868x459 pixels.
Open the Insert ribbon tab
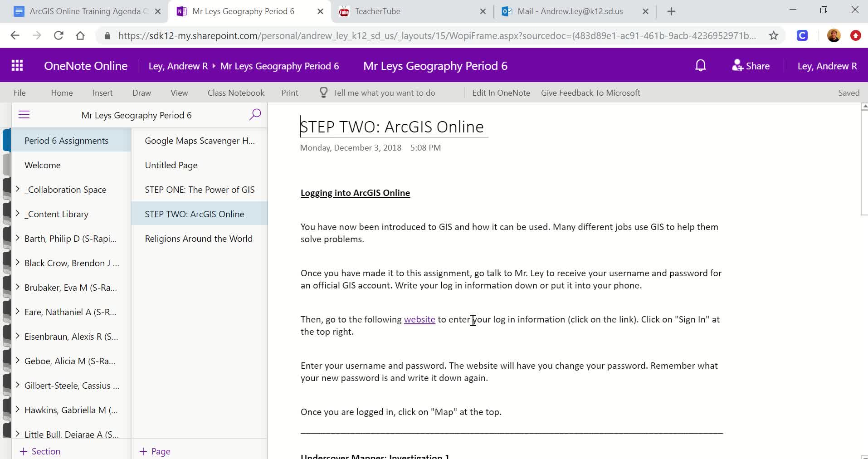pos(102,93)
